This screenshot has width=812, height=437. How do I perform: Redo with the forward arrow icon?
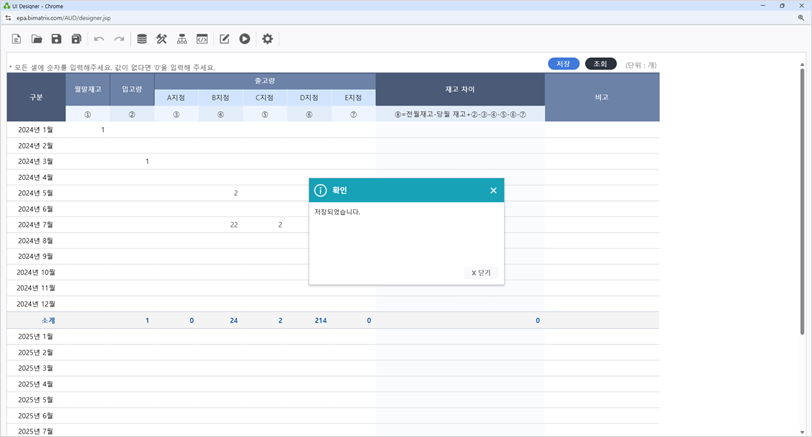pyautogui.click(x=119, y=39)
